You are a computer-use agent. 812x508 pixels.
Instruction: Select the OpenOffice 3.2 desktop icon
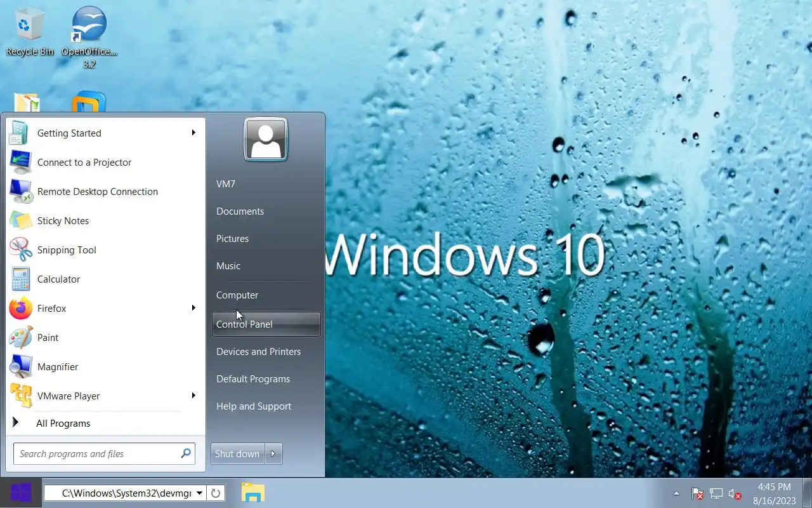pyautogui.click(x=89, y=37)
